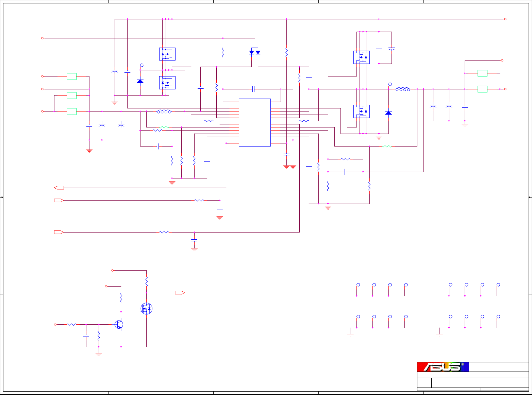Image resolution: width=532 pixels, height=395 pixels.
Task: Click the ground symbol under the BJT circuit
Action: [99, 354]
